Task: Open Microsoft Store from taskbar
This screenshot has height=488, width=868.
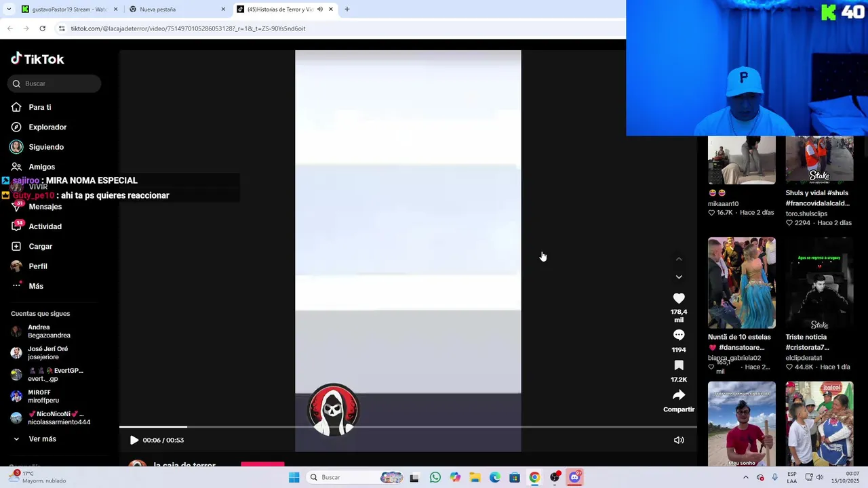Action: tap(515, 477)
